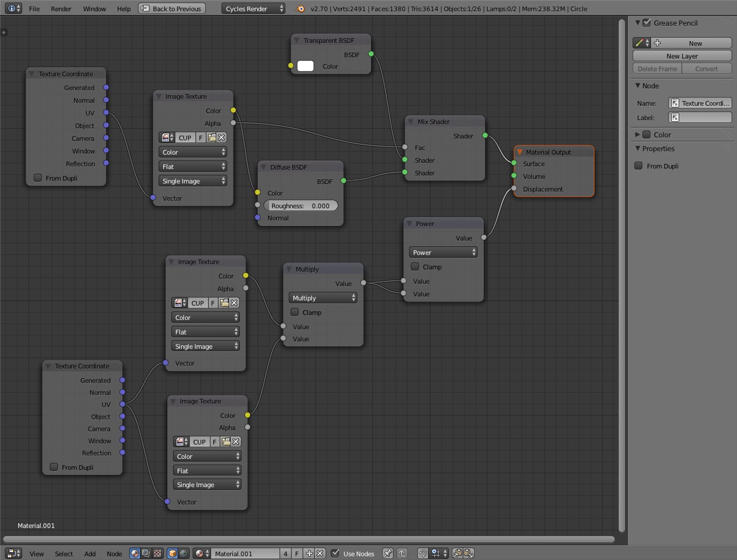The image size is (737, 560).
Task: Enable Clamp in the Power node
Action: (415, 267)
